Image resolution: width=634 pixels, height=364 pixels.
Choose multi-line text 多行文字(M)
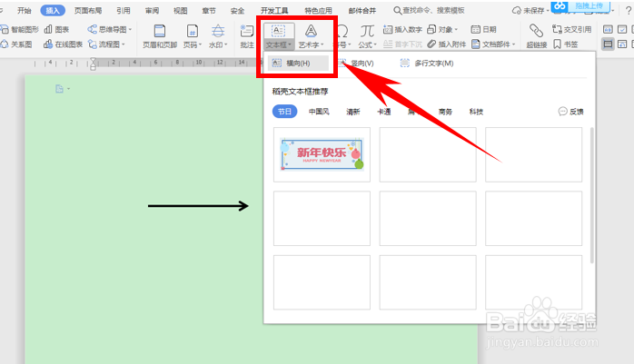pos(427,63)
